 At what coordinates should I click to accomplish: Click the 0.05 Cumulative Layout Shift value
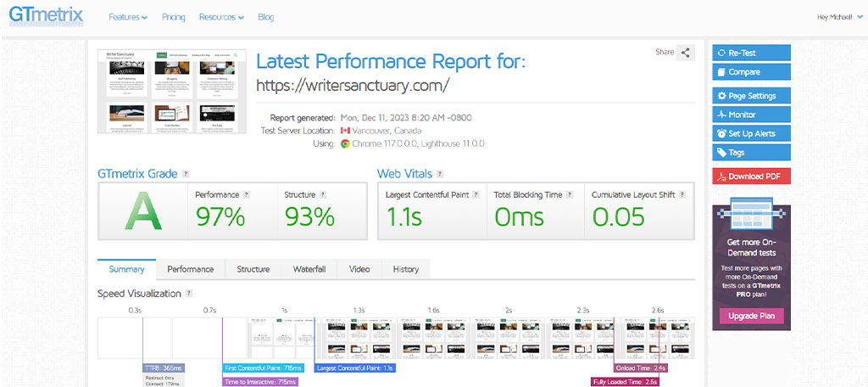point(618,216)
